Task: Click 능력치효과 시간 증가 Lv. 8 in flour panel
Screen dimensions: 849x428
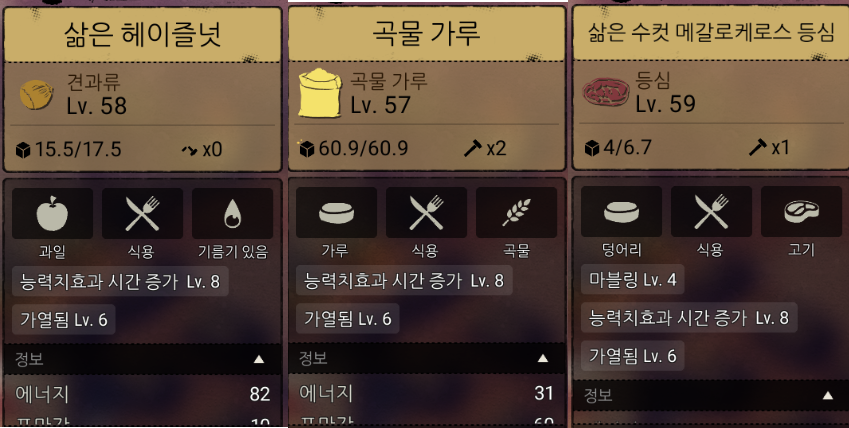Action: coord(404,281)
